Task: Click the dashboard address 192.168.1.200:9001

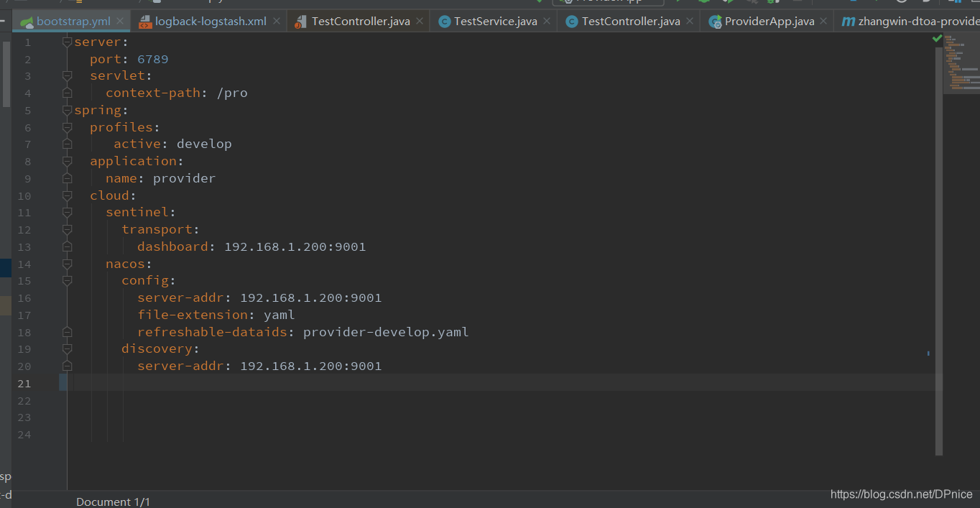Action: (295, 246)
